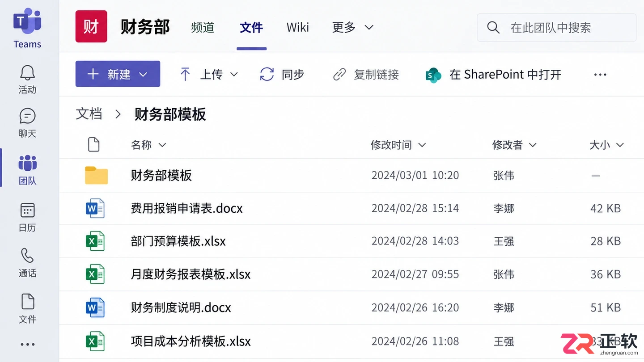644x362 pixels.
Task: Click the 51 KB size value
Action: click(606, 307)
